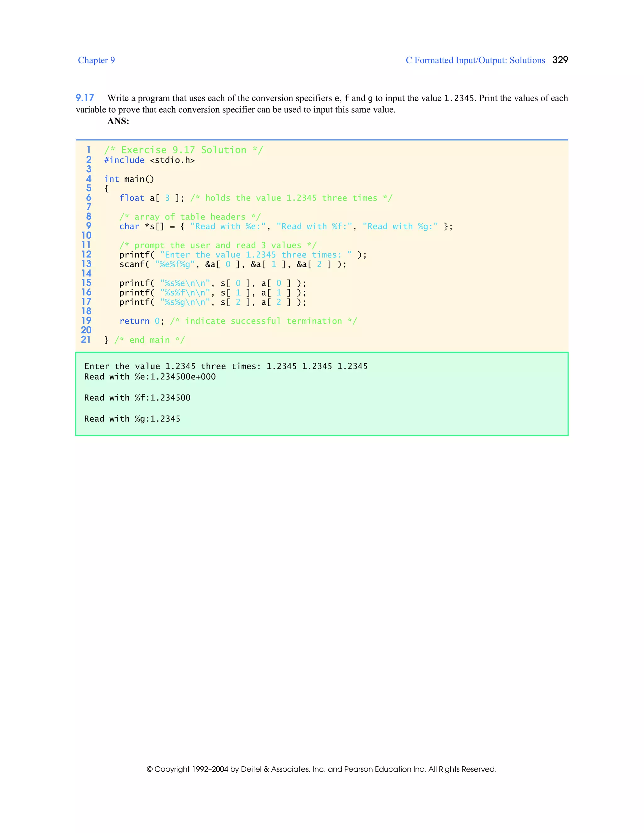Image resolution: width=644 pixels, height=833 pixels.
Task: Click the scanf "%e%f%g" line
Action: click(x=233, y=264)
